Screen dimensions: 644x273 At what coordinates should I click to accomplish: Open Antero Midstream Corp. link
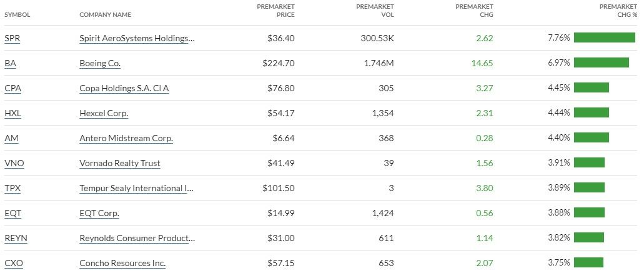tap(126, 138)
